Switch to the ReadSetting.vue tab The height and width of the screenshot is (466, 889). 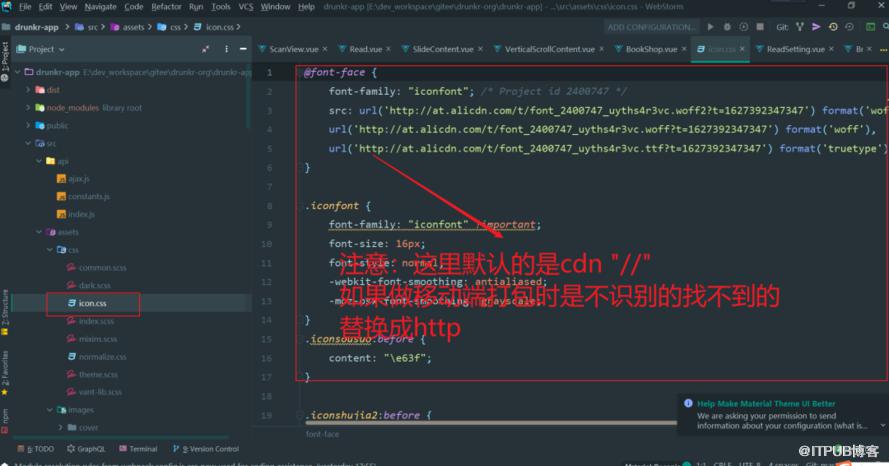coord(795,49)
